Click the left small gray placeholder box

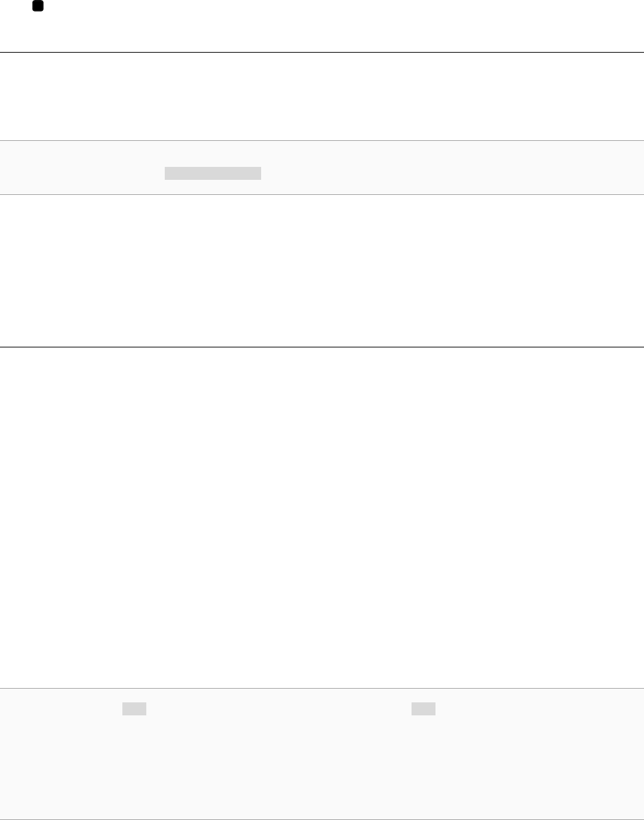[135, 709]
